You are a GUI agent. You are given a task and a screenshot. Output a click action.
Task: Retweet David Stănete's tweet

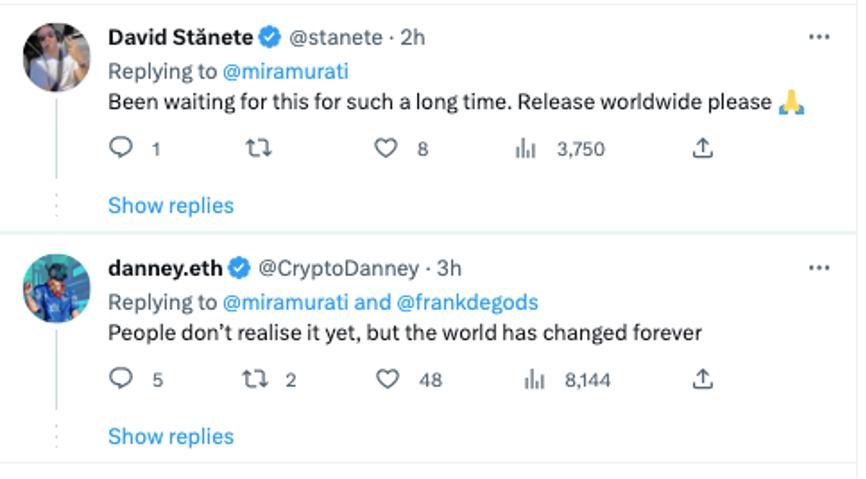[258, 148]
